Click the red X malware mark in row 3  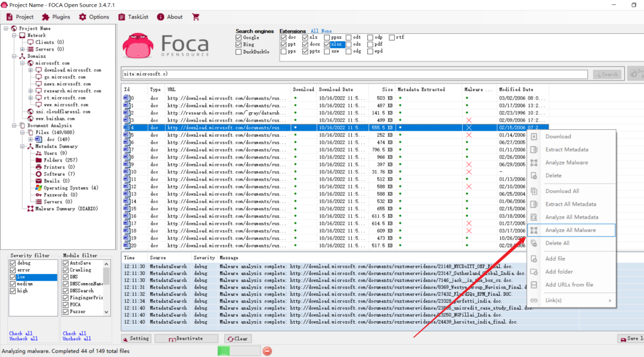tap(469, 120)
